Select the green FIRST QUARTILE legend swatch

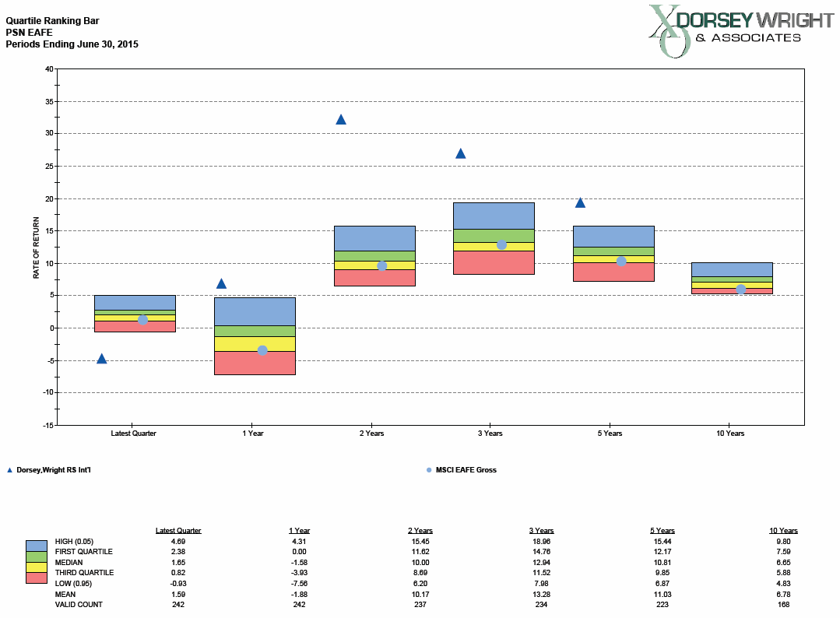tap(37, 557)
